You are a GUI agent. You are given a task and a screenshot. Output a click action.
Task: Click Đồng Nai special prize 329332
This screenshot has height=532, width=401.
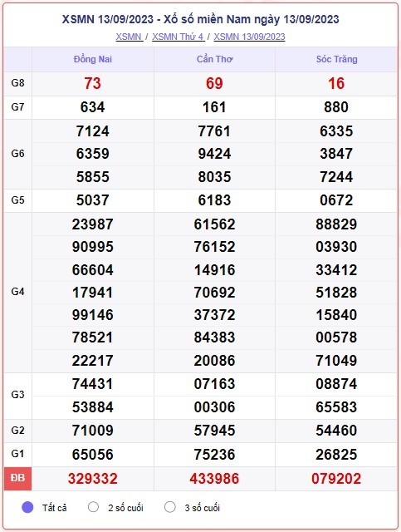(x=92, y=479)
